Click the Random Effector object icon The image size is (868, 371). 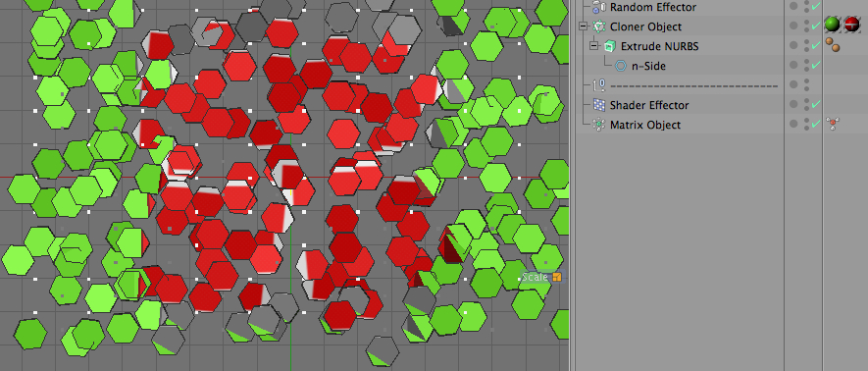click(598, 7)
